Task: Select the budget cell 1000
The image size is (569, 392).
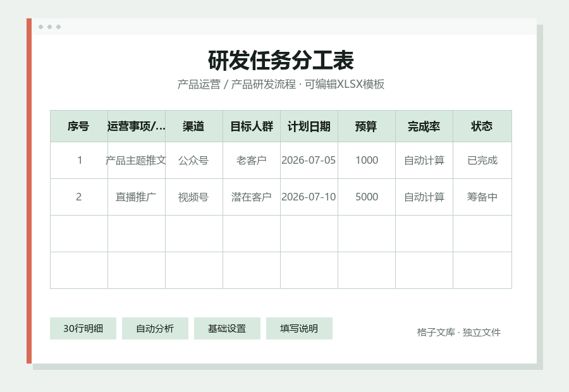Action: tap(367, 160)
